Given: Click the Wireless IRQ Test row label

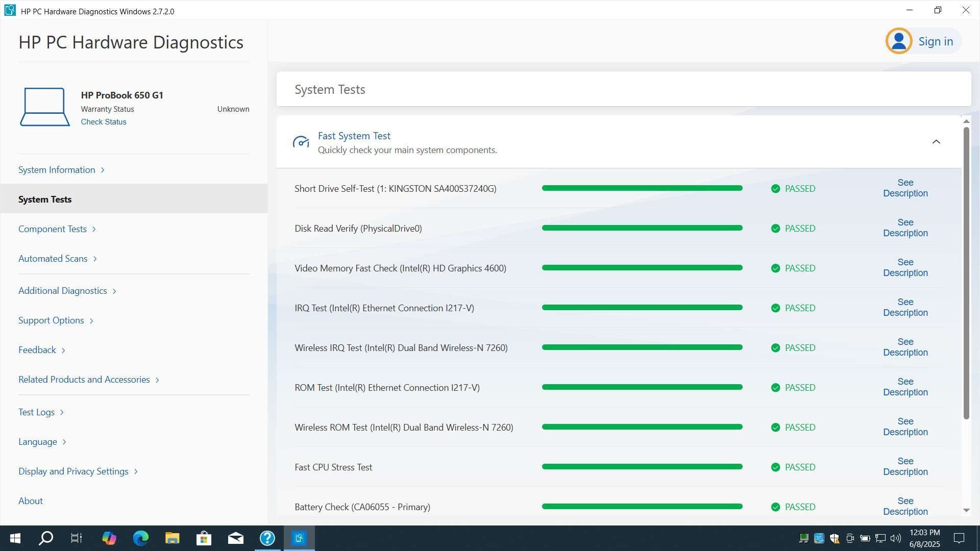Looking at the screenshot, I should (x=401, y=348).
